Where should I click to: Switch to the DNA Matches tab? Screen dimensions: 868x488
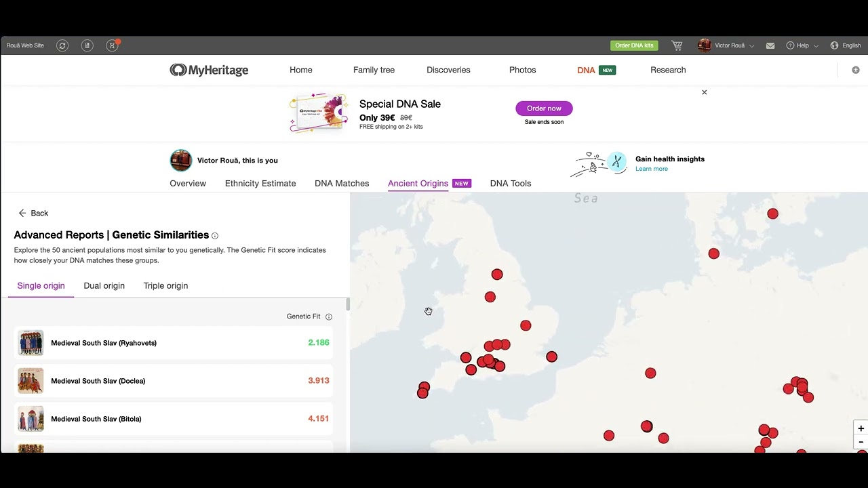coord(342,184)
